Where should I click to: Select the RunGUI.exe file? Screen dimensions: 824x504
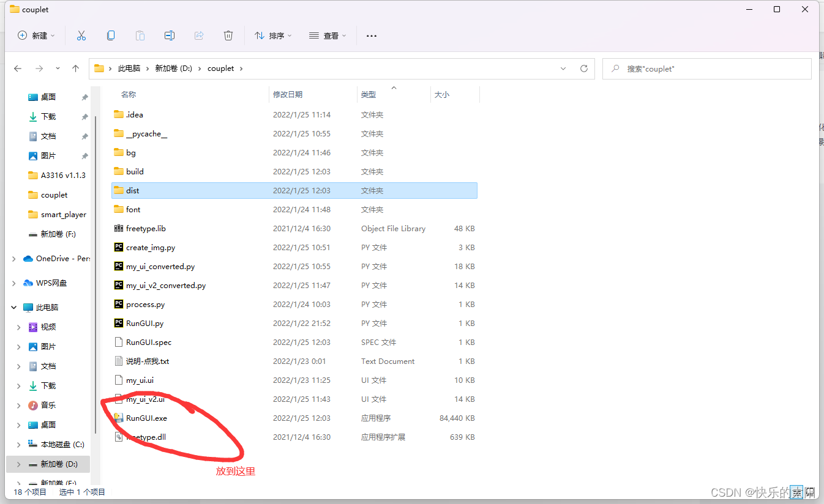click(146, 418)
